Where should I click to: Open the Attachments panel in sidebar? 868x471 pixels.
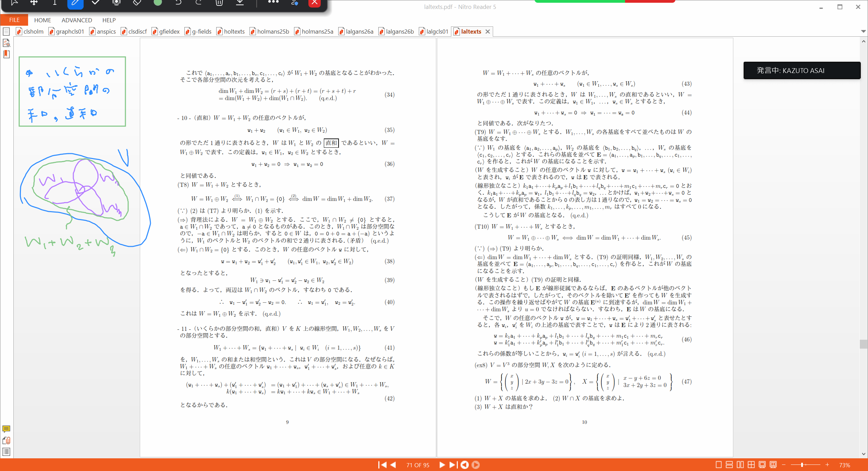click(6, 440)
